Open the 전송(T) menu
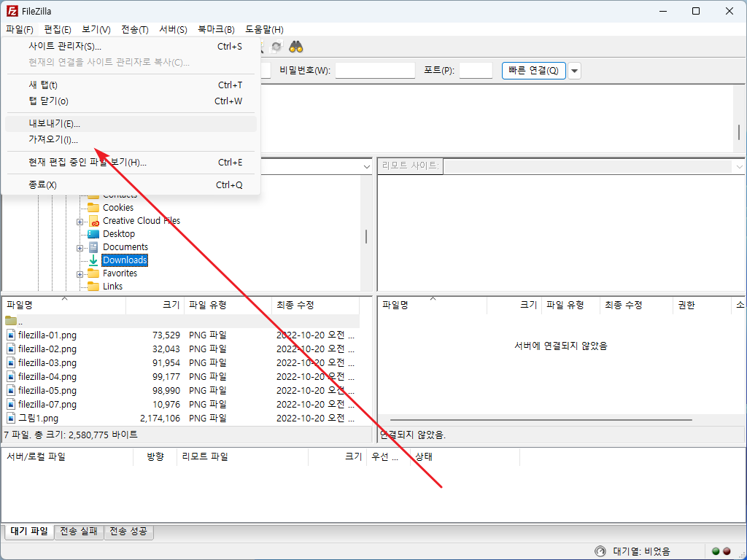This screenshot has width=747, height=560. coord(135,29)
